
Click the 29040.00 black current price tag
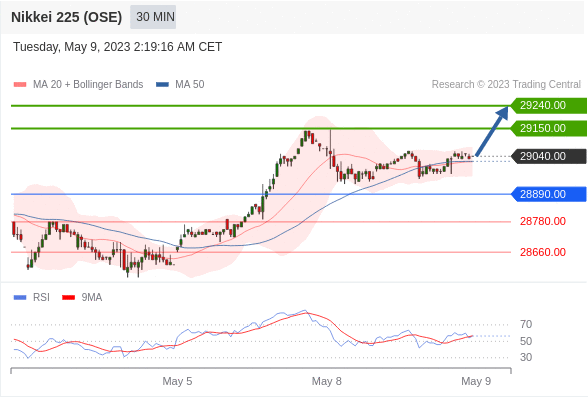pyautogui.click(x=549, y=156)
